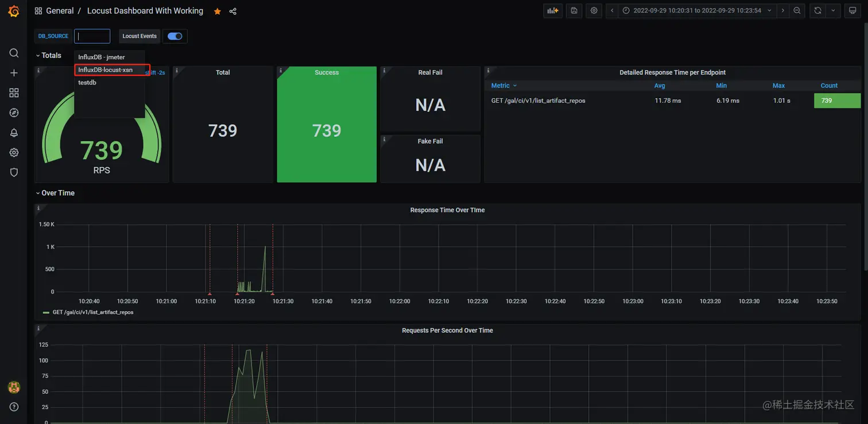Select InfluxDB - jmeter option

pos(109,57)
